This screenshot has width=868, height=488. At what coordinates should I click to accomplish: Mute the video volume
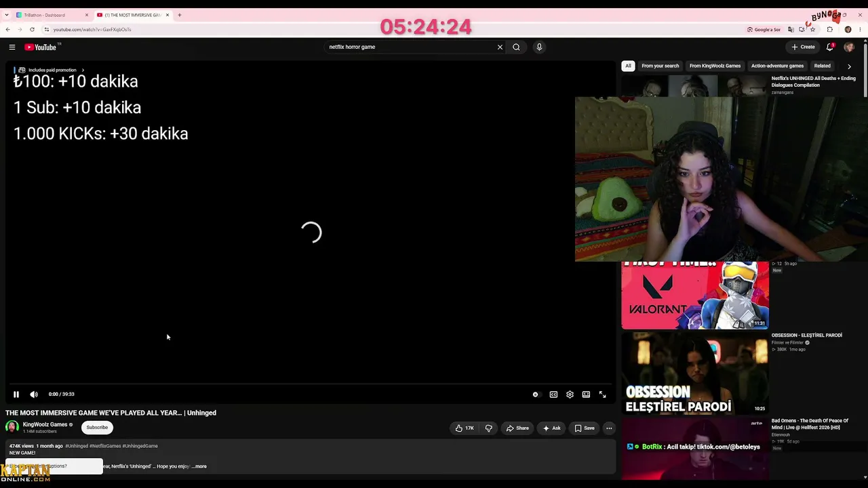[x=34, y=394]
